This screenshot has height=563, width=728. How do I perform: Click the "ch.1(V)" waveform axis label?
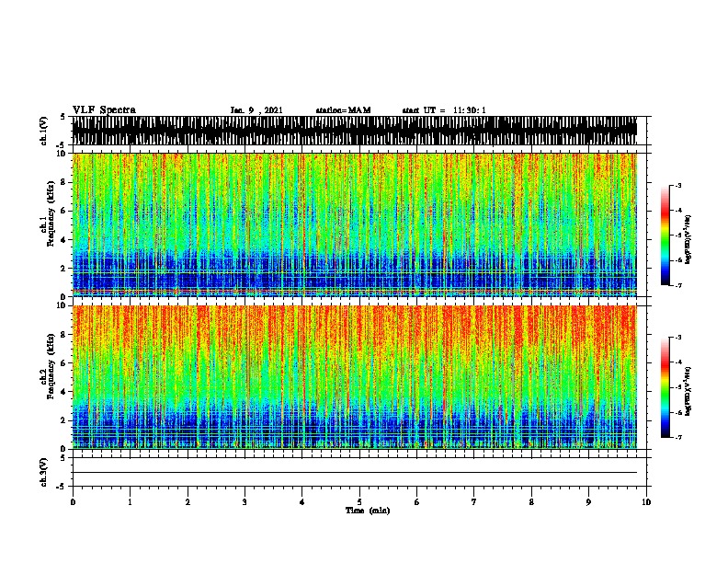[x=43, y=131]
